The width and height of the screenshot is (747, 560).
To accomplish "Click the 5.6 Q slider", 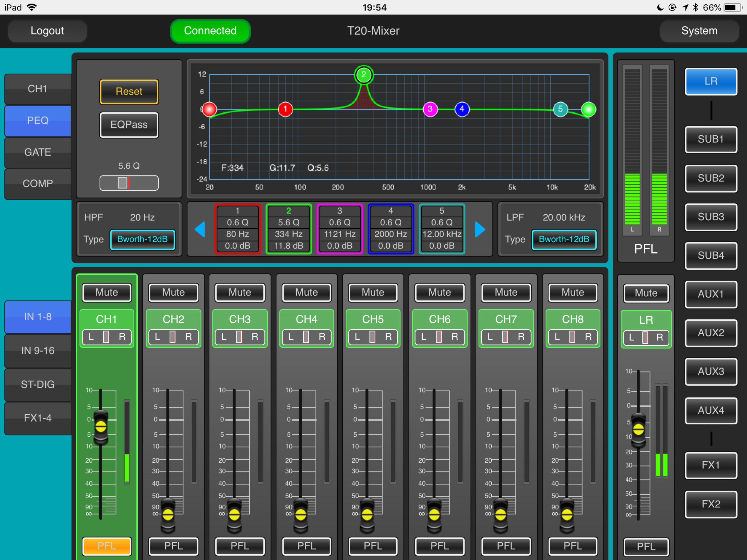I will coord(129,183).
